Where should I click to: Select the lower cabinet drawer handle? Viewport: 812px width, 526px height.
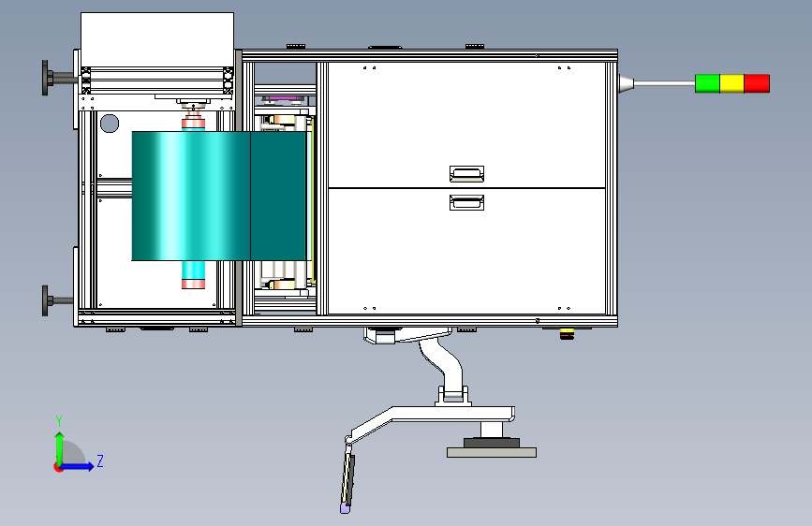(x=466, y=202)
